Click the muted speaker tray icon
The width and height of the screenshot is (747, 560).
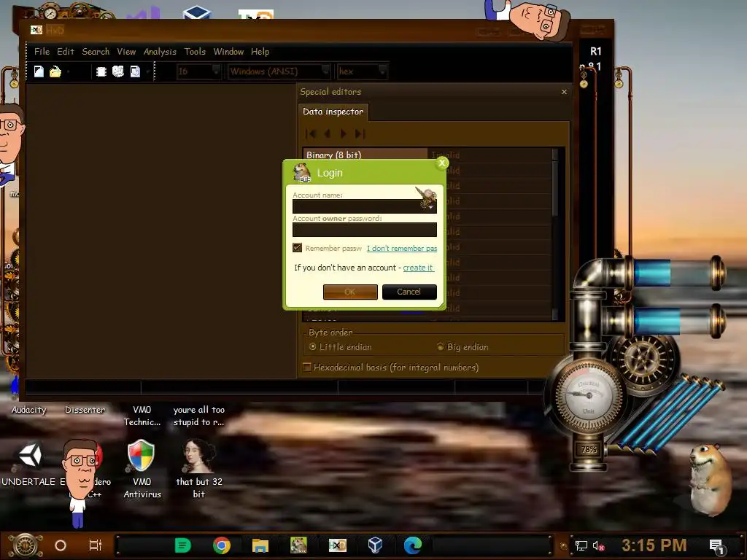(x=598, y=545)
